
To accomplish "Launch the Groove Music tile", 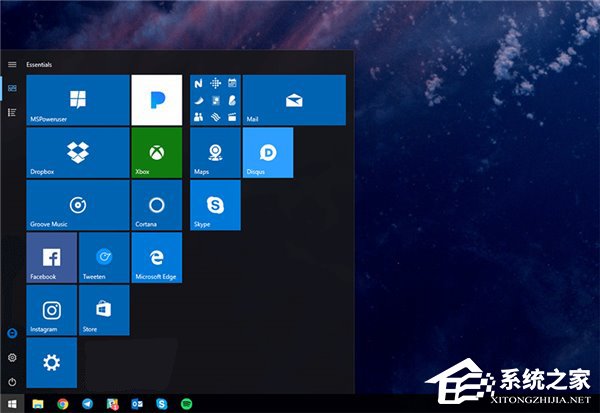I will [x=78, y=205].
